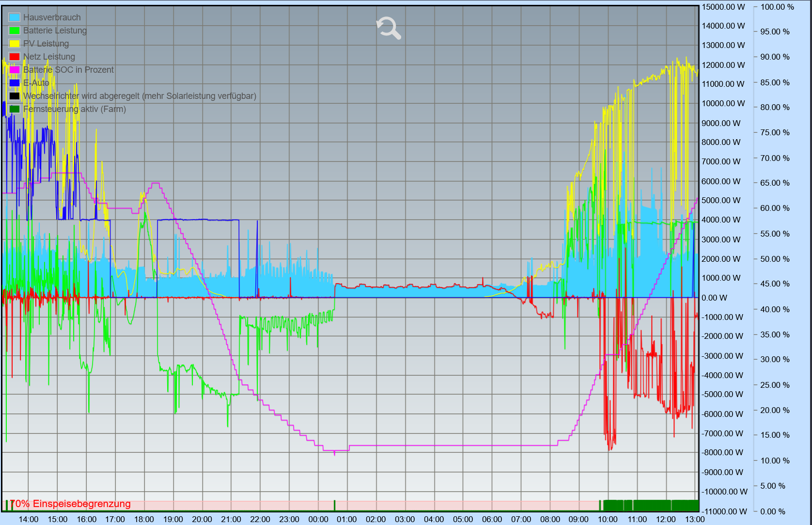Click the 14:00 time axis label
This screenshot has height=525, width=812.
(x=29, y=519)
